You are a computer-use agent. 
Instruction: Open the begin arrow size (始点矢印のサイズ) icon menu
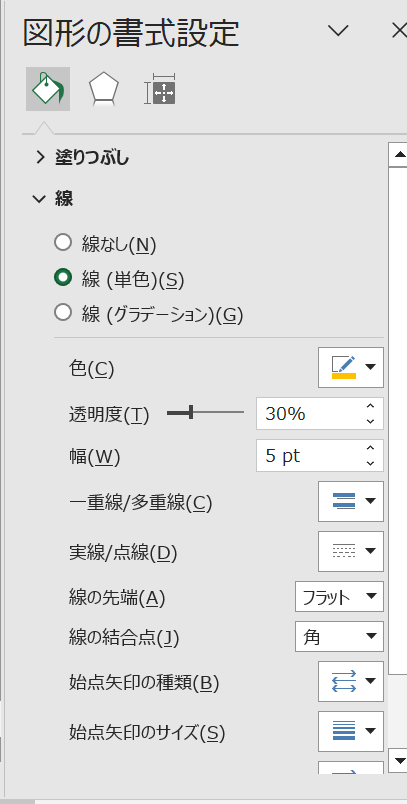pos(351,731)
